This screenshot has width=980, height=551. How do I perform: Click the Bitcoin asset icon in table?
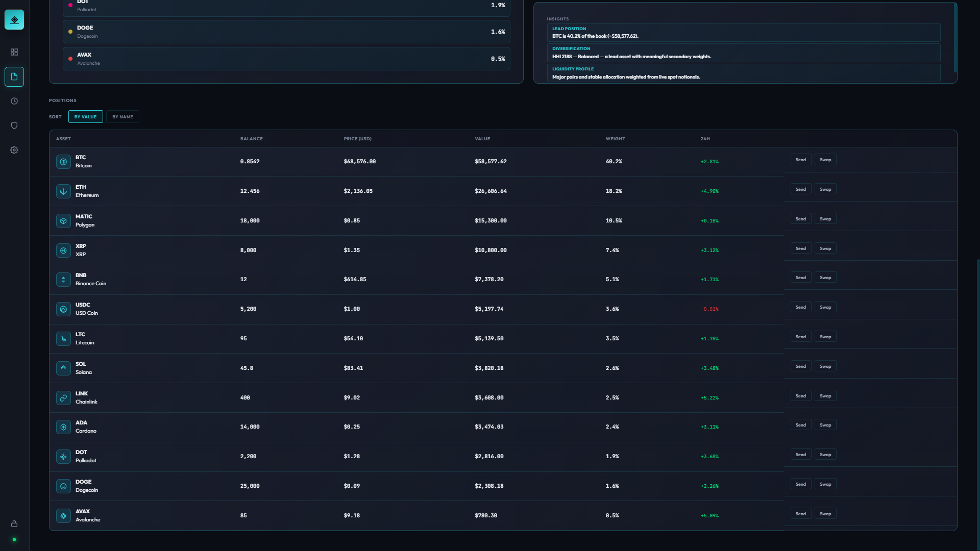click(63, 162)
